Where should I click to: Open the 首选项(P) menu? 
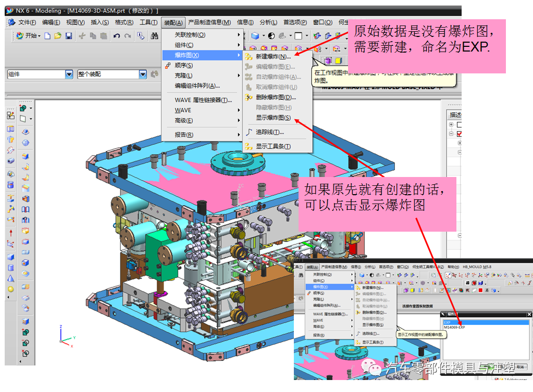tap(295, 22)
